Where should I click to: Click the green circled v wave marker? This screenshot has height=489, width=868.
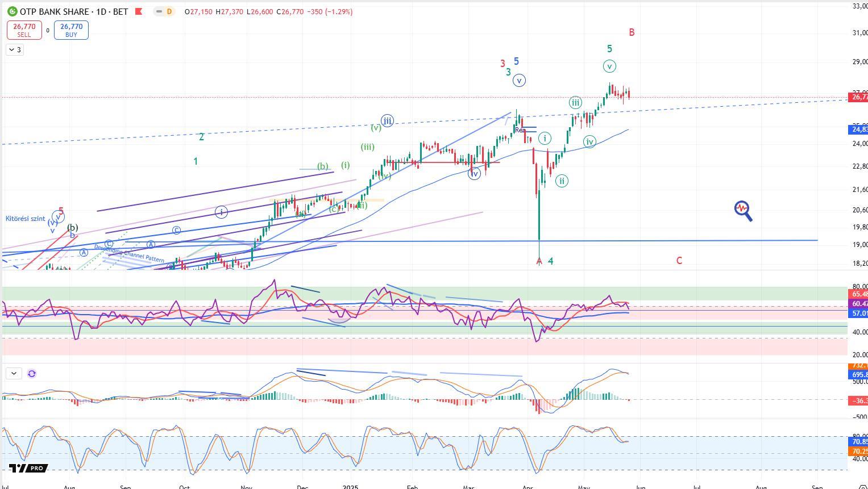609,66
